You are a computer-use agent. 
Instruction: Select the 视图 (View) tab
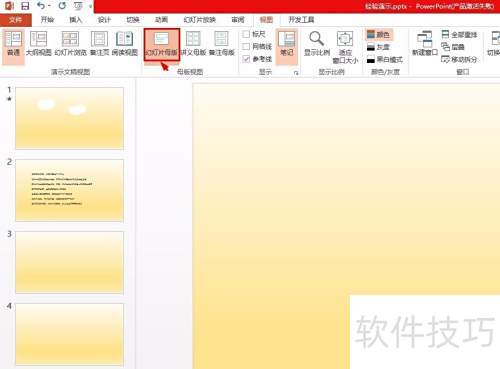[x=266, y=20]
